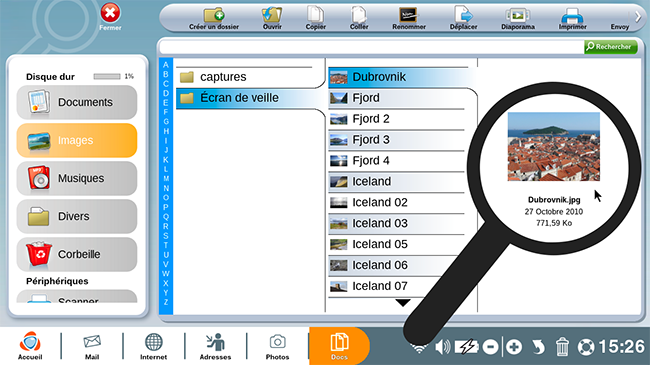The image size is (650, 365).
Task: Click the lifebuoy help icon
Action: click(x=586, y=347)
